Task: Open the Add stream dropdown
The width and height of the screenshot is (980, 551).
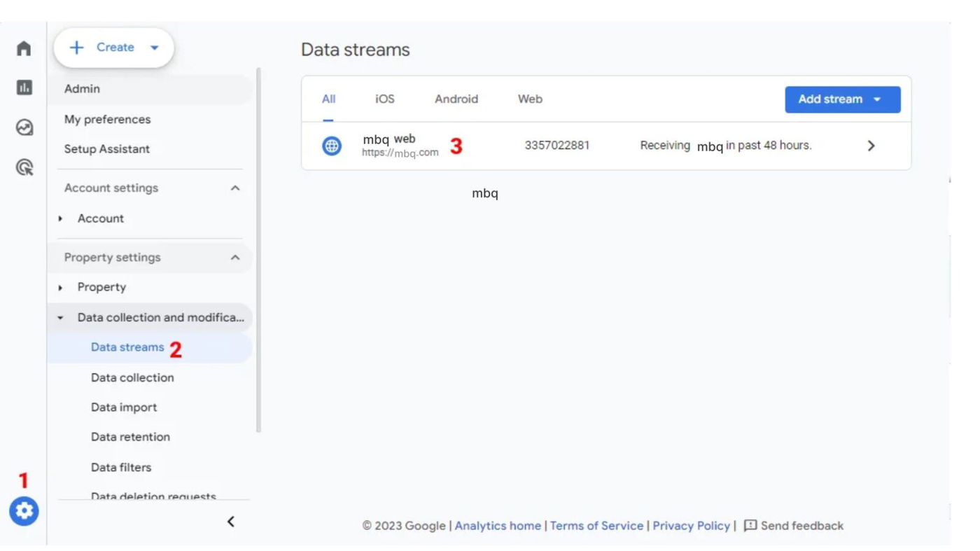Action: [x=842, y=99]
